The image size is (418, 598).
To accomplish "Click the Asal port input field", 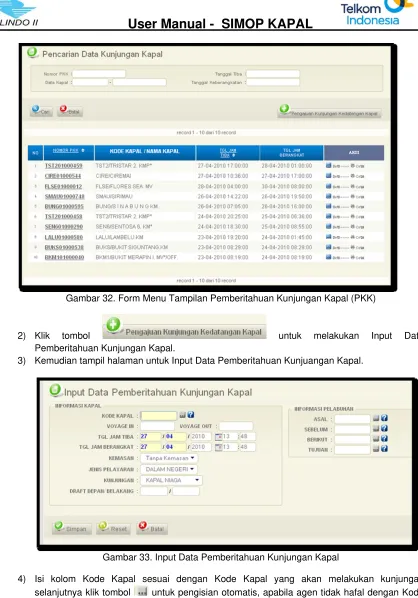I will pyautogui.click(x=352, y=419).
